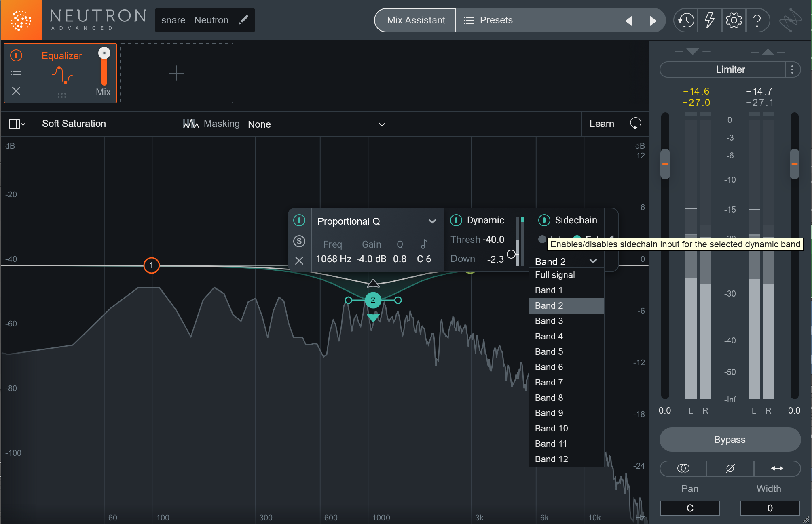The image size is (812, 524).
Task: Click the Visual Mixer icon in the header
Action: click(790, 20)
